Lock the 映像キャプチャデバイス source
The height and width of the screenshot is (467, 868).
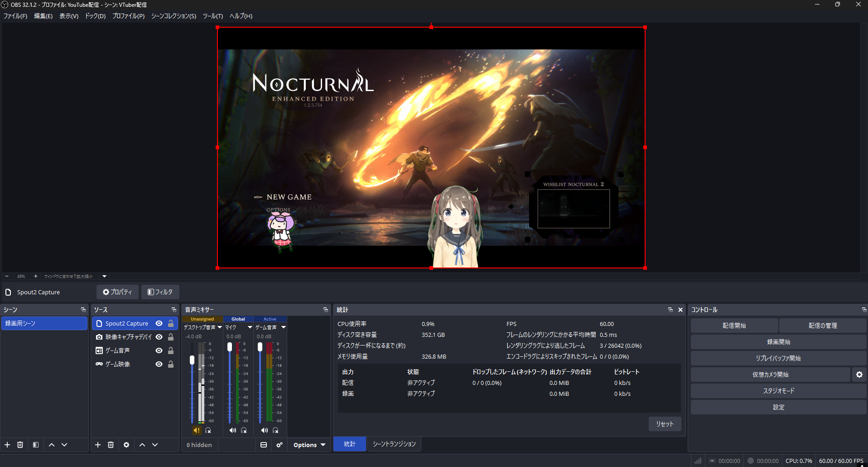171,337
